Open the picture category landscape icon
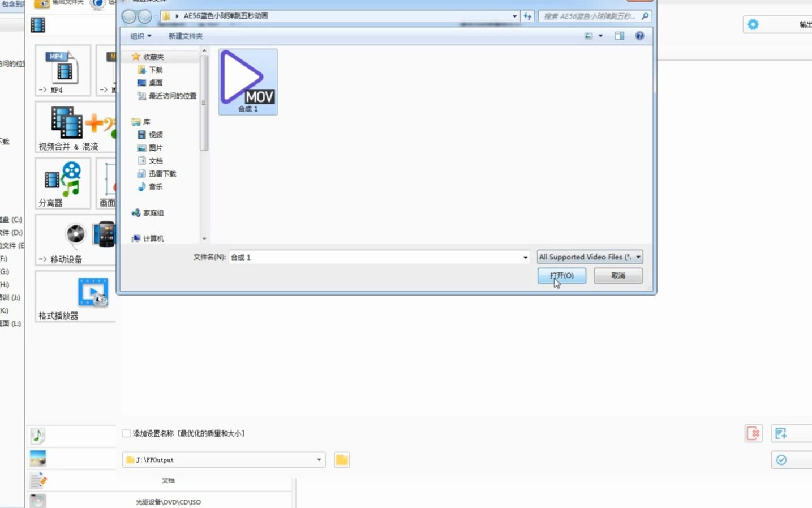Viewport: 812px width, 508px height. coord(37,458)
